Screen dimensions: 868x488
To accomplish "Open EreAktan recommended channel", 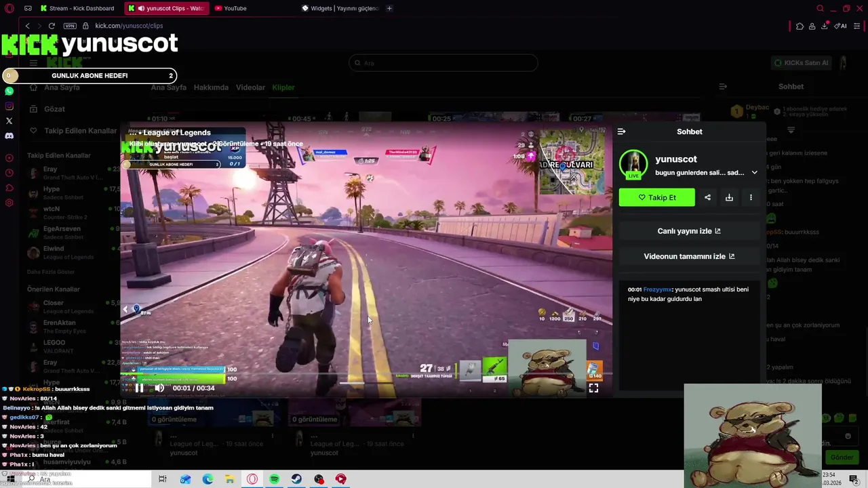I will (x=73, y=327).
